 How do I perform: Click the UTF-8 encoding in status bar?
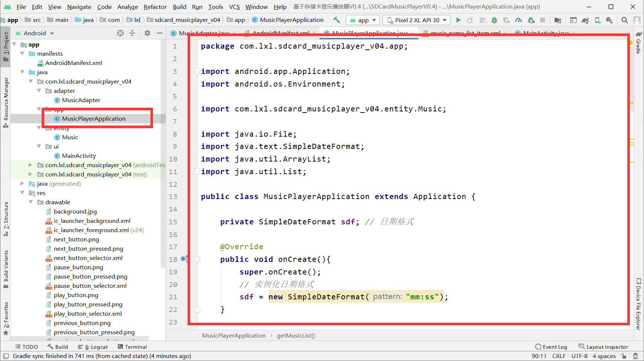(x=579, y=356)
